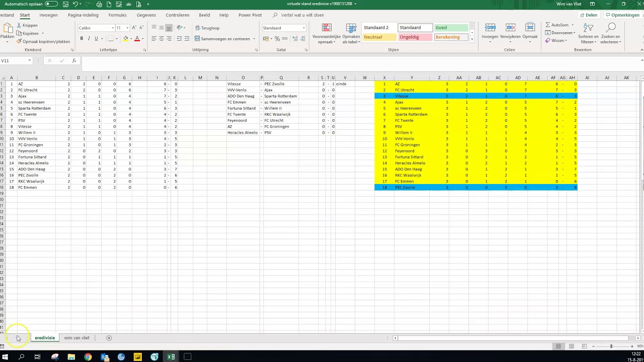
Task: Click the Terugloop wrap text button
Action: pyautogui.click(x=207, y=28)
